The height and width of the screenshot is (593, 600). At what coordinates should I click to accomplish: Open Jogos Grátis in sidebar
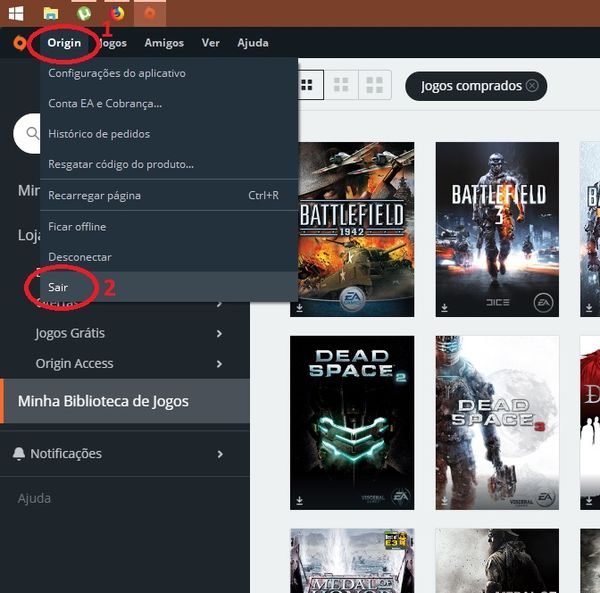(70, 333)
